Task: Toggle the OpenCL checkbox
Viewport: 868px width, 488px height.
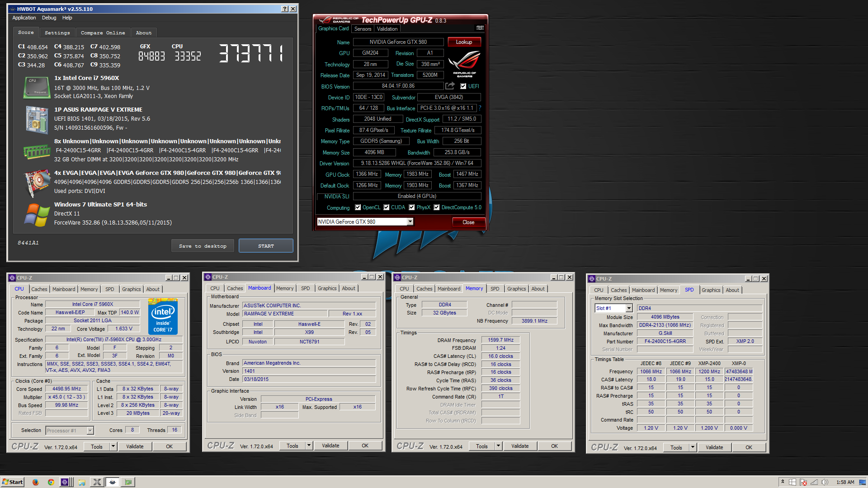Action: click(x=358, y=207)
